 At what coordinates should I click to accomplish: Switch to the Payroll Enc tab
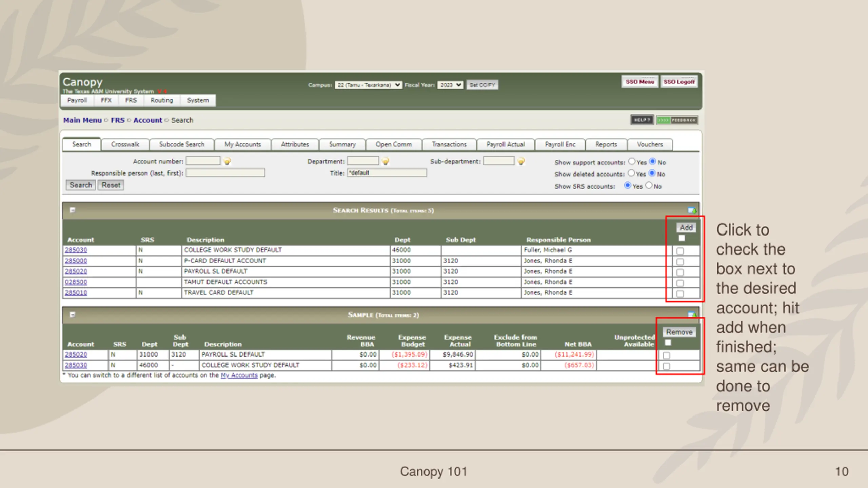[560, 144]
